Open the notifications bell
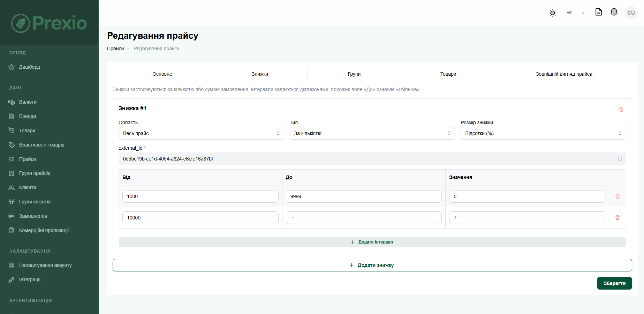This screenshot has width=644, height=314. [614, 12]
